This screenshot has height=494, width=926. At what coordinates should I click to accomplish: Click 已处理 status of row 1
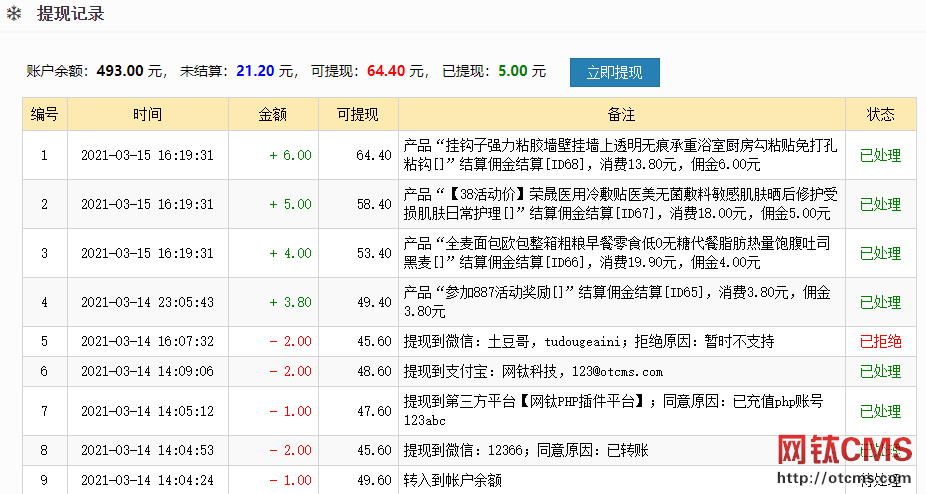881,155
